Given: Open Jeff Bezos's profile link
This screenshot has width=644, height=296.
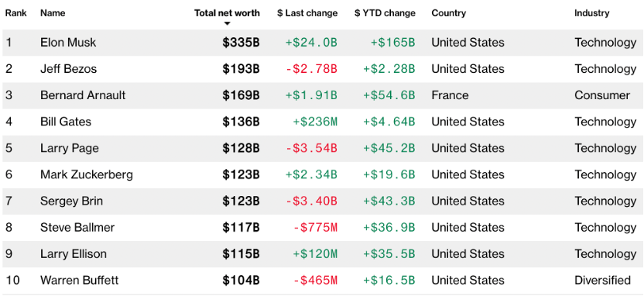Looking at the screenshot, I should (69, 69).
